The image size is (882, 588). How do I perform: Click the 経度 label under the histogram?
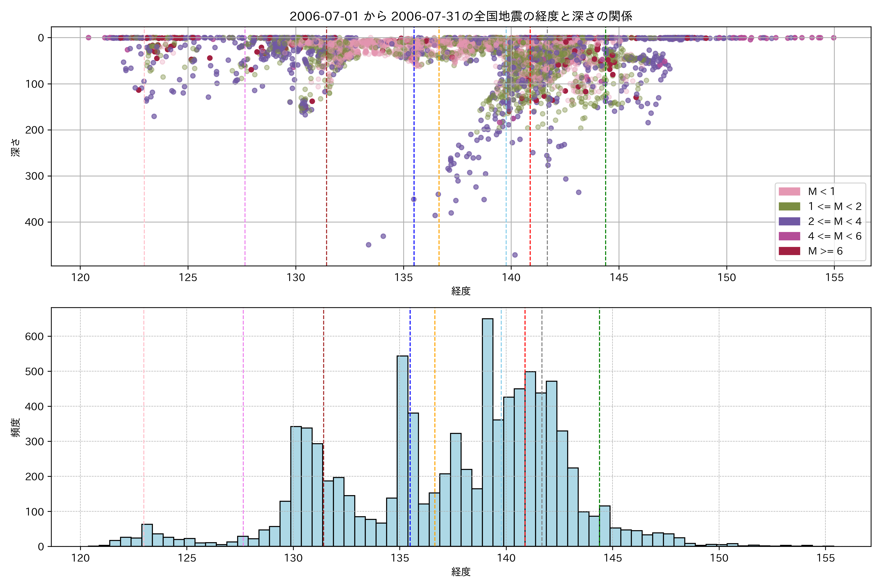(x=461, y=572)
